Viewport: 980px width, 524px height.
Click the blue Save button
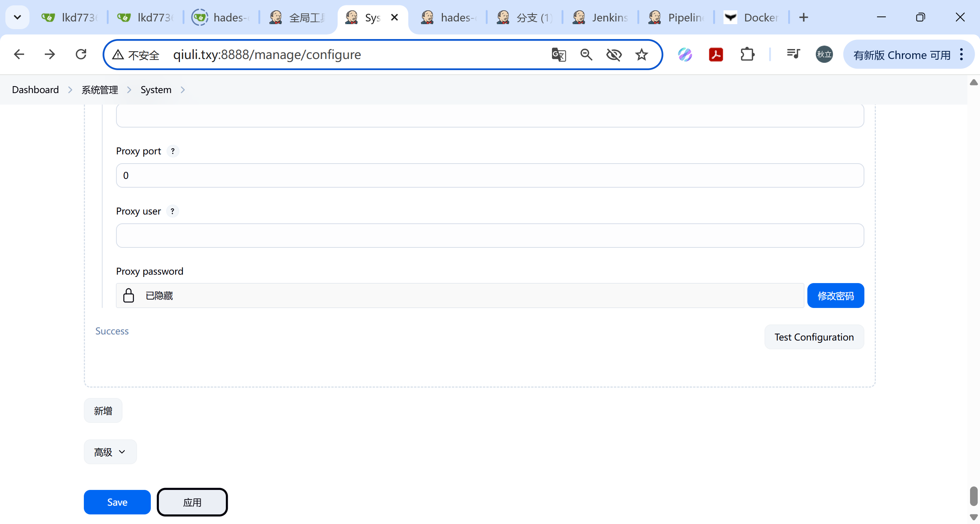point(117,502)
